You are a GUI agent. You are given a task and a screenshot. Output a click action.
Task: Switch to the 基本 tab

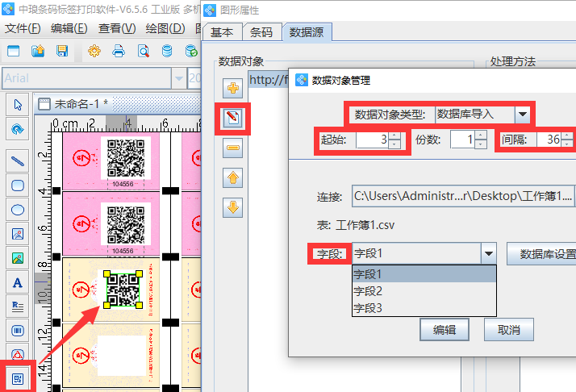[x=222, y=32]
